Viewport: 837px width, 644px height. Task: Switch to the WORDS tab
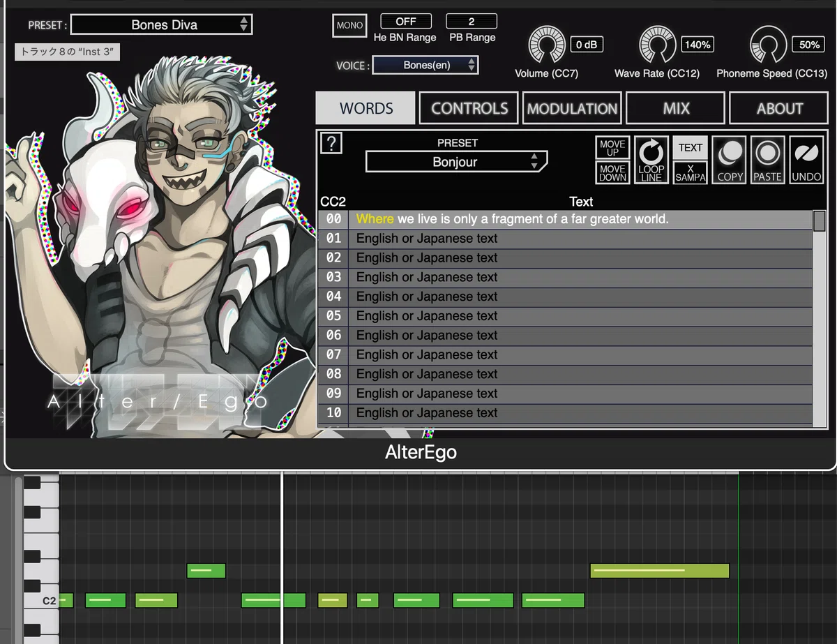[366, 108]
